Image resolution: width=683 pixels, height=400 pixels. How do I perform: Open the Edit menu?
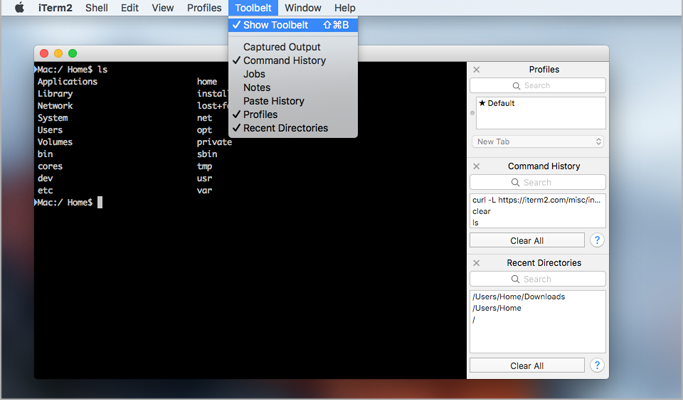(x=130, y=8)
